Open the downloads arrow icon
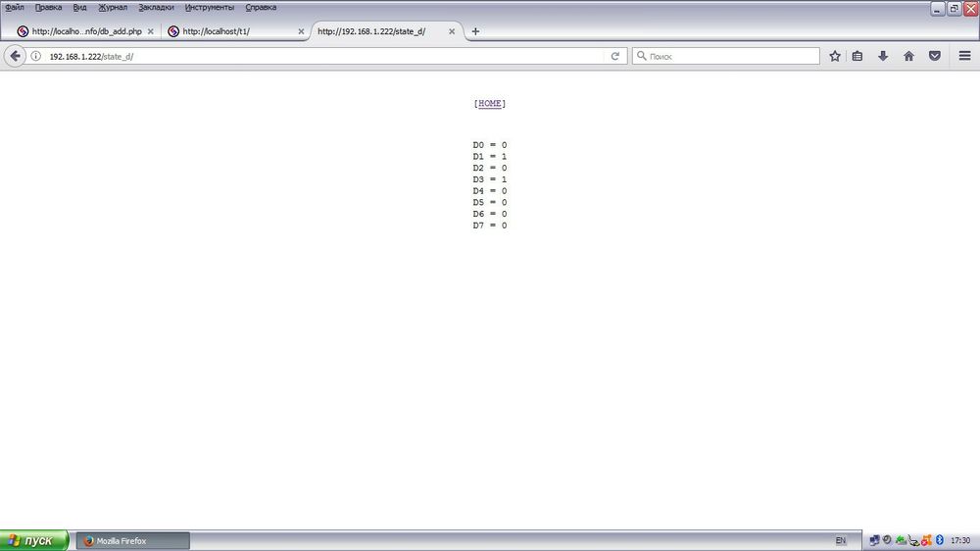The image size is (980, 551). click(883, 56)
